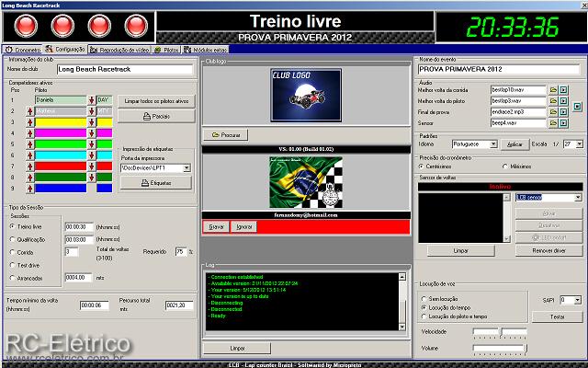Click the first red start light

pos(26,25)
